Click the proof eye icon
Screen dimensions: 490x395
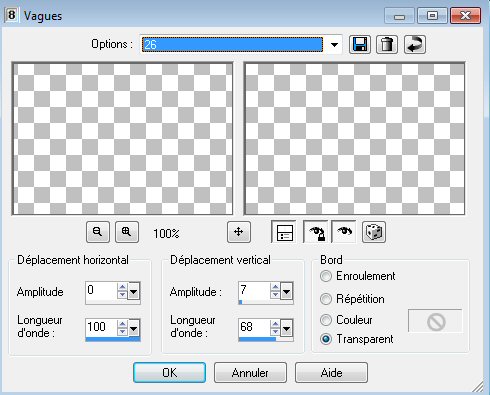click(344, 232)
